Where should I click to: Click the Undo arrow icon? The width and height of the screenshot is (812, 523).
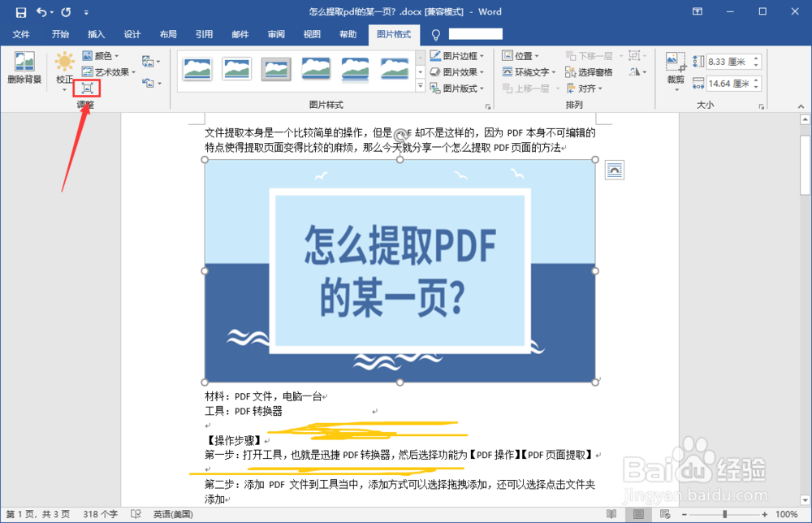click(x=43, y=11)
